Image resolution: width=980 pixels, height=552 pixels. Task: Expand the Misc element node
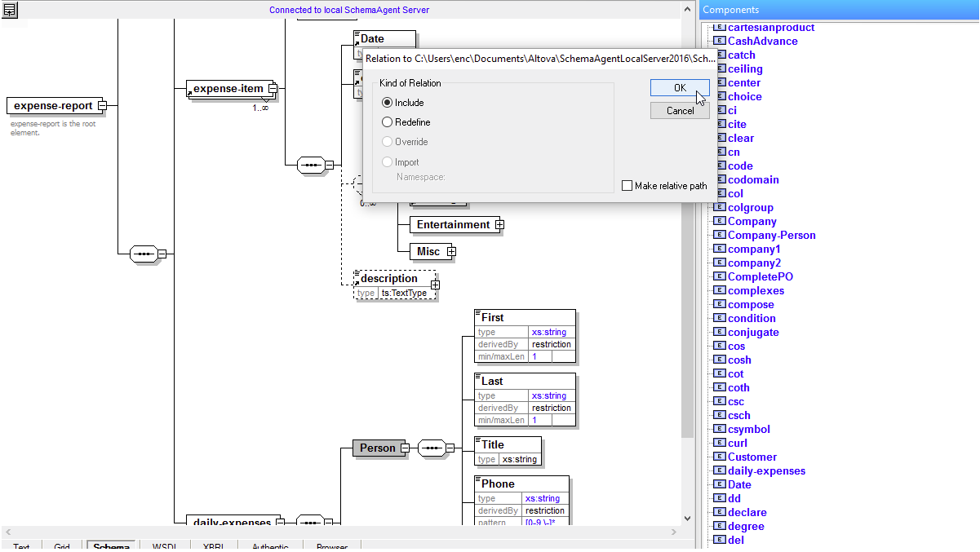coord(450,252)
